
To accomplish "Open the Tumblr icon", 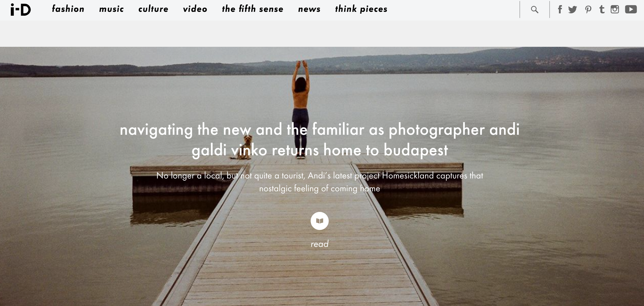I will click(602, 10).
